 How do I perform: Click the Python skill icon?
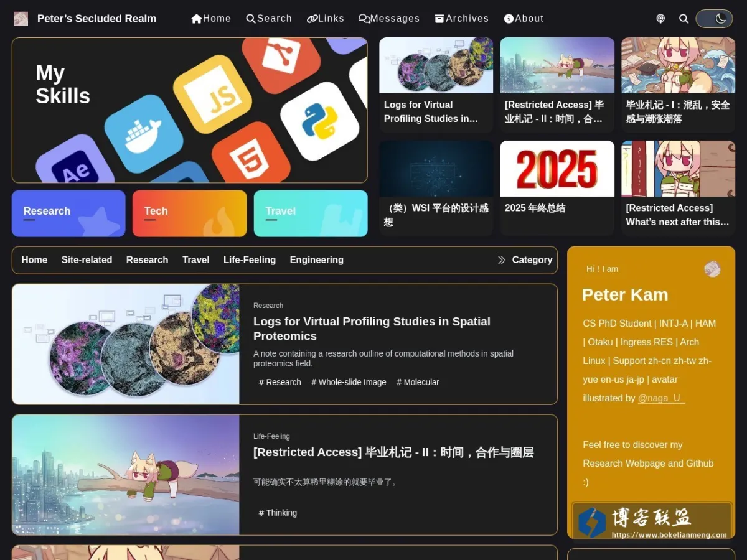(x=319, y=121)
